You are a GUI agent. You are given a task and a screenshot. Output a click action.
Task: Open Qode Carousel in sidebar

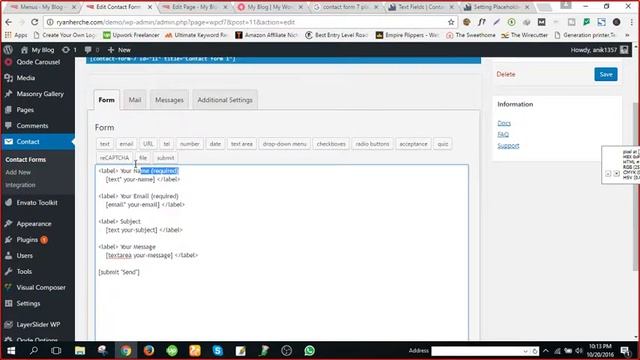pyautogui.click(x=38, y=62)
